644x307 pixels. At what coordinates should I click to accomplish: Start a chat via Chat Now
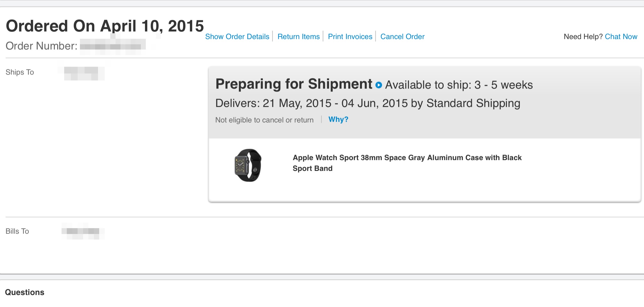621,37
